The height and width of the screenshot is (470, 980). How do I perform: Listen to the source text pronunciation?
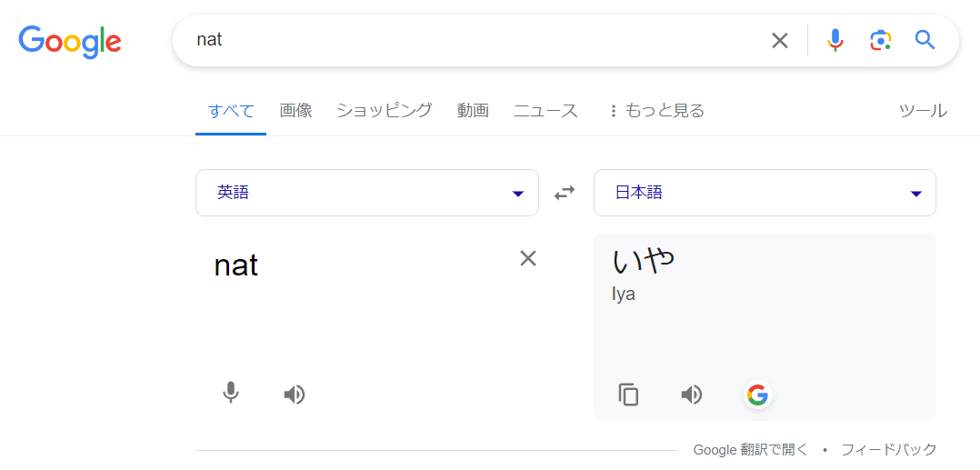click(x=294, y=395)
